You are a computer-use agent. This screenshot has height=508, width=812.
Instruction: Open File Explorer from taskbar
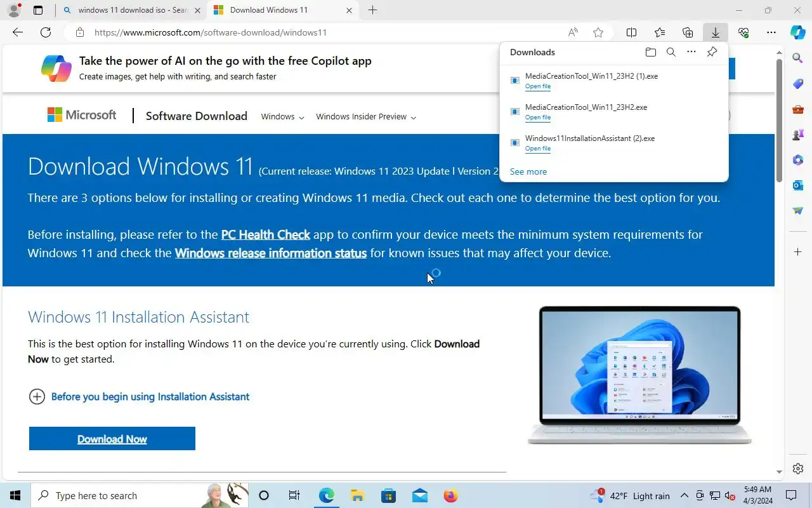pos(357,496)
